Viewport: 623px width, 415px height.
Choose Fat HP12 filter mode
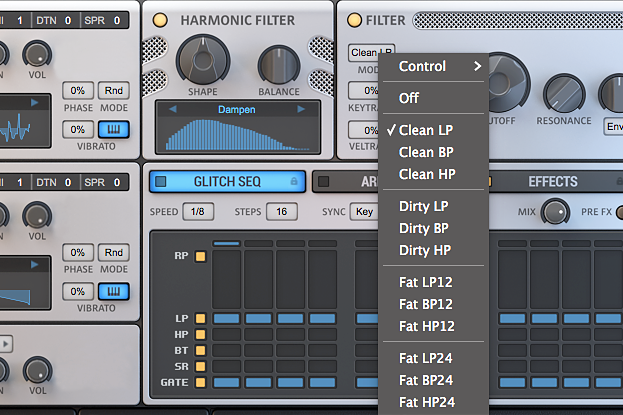pyautogui.click(x=433, y=326)
